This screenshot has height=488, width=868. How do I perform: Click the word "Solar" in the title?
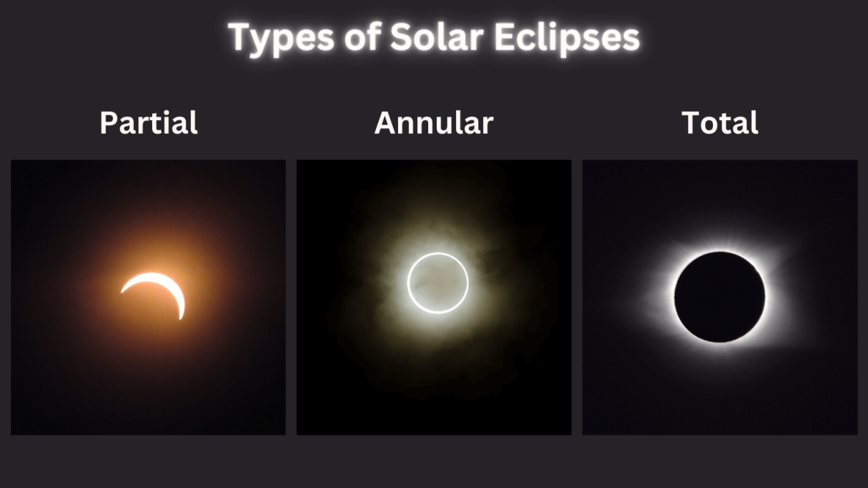[437, 37]
